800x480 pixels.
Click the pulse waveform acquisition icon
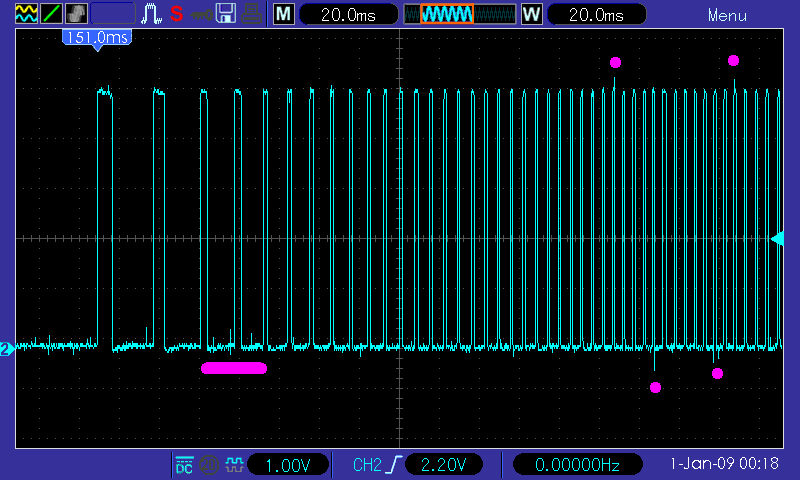(x=152, y=14)
